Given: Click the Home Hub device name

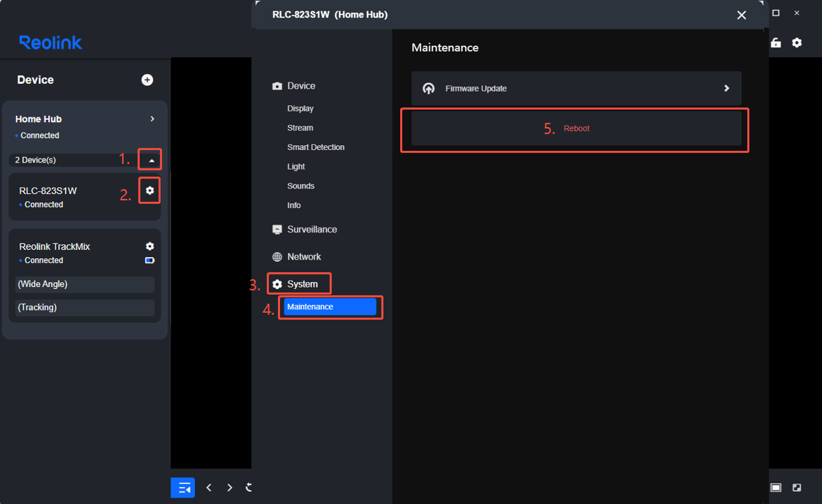Looking at the screenshot, I should click(38, 119).
